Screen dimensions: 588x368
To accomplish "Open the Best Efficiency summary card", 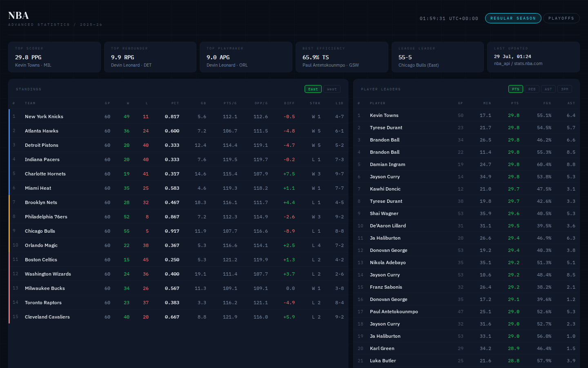I will point(342,57).
